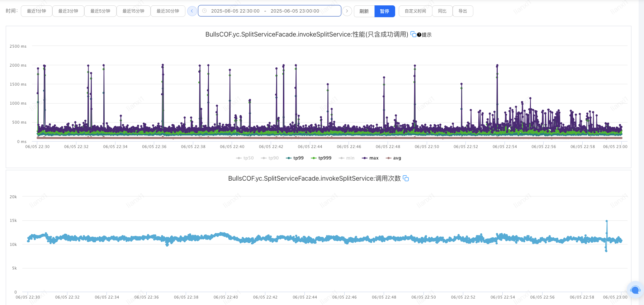Toggle tp999 series in legend

click(x=321, y=158)
